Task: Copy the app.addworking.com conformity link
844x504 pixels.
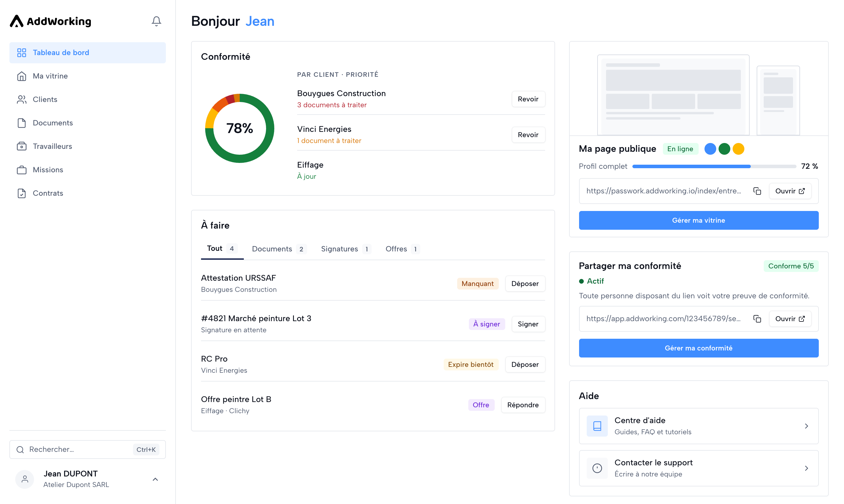Action: [757, 319]
